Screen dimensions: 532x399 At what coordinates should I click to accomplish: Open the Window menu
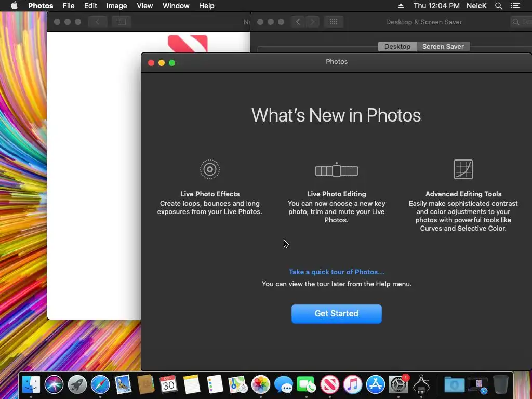pos(176,6)
